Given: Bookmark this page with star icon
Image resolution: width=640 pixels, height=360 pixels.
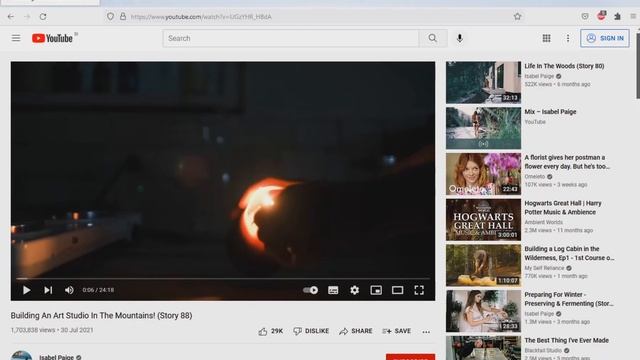Looking at the screenshot, I should point(518,17).
